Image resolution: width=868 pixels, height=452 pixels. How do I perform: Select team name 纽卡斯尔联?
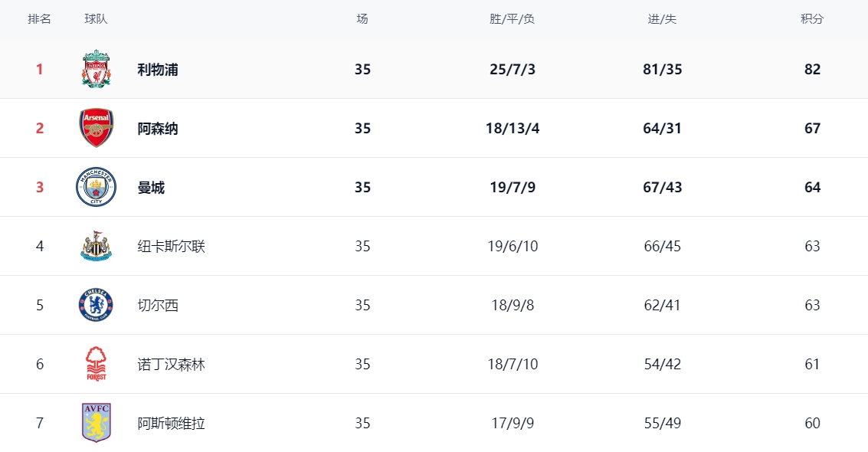click(171, 246)
